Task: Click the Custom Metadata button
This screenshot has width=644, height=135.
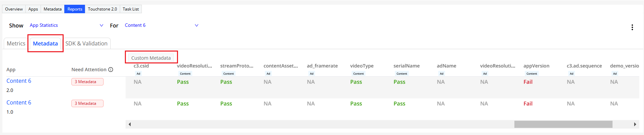Action: click(151, 58)
